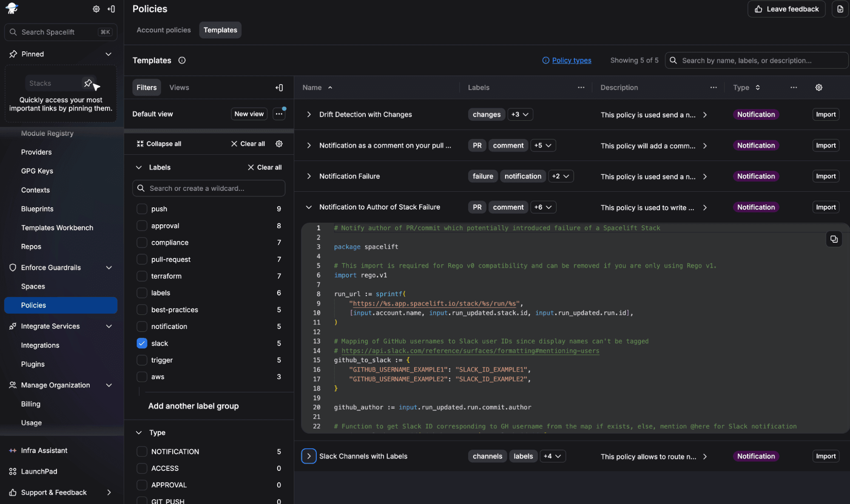Sort by Type column arrows
The image size is (850, 504).
click(x=758, y=88)
